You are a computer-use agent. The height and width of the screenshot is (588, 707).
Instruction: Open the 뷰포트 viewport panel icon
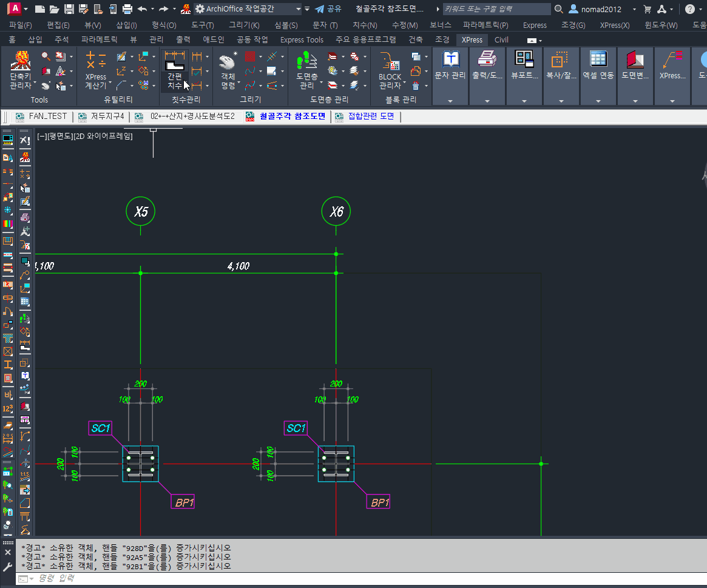[524, 66]
